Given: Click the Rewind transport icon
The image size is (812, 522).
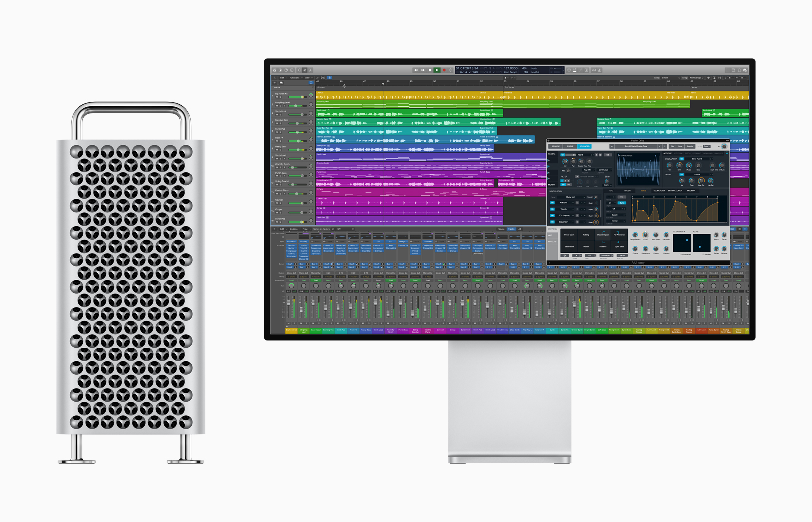Looking at the screenshot, I should click(x=416, y=70).
